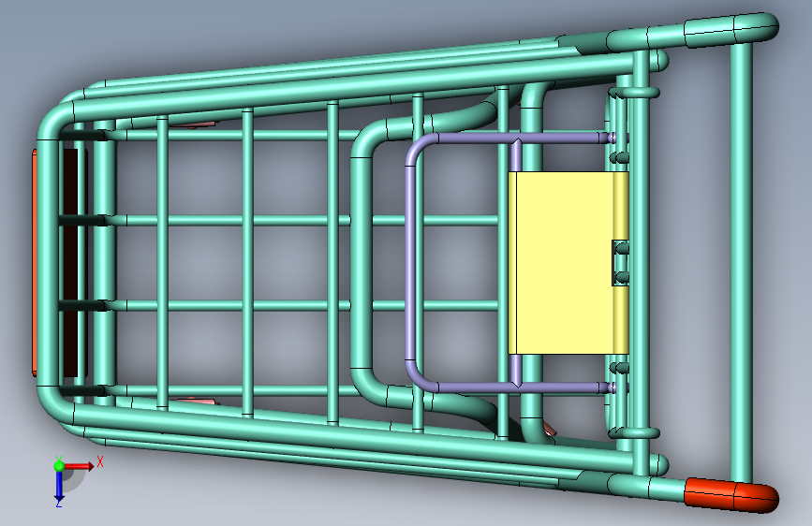Click the "Z" axis label text
Screen dimensions: 812x526
[x=58, y=504]
